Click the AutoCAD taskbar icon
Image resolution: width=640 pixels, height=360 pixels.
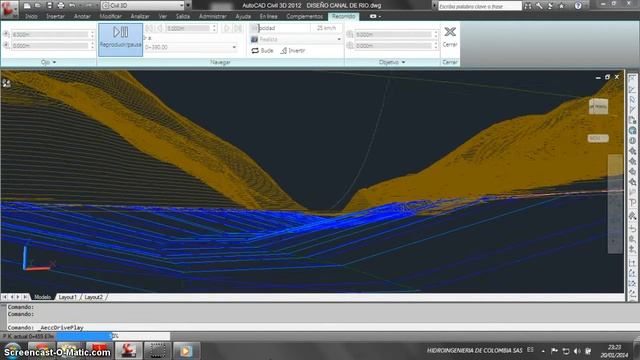click(x=128, y=350)
